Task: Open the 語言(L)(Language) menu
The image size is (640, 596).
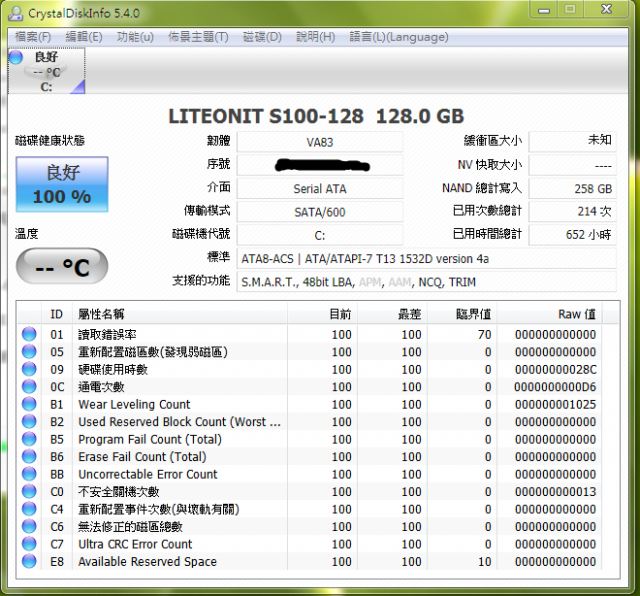Action: pos(399,37)
